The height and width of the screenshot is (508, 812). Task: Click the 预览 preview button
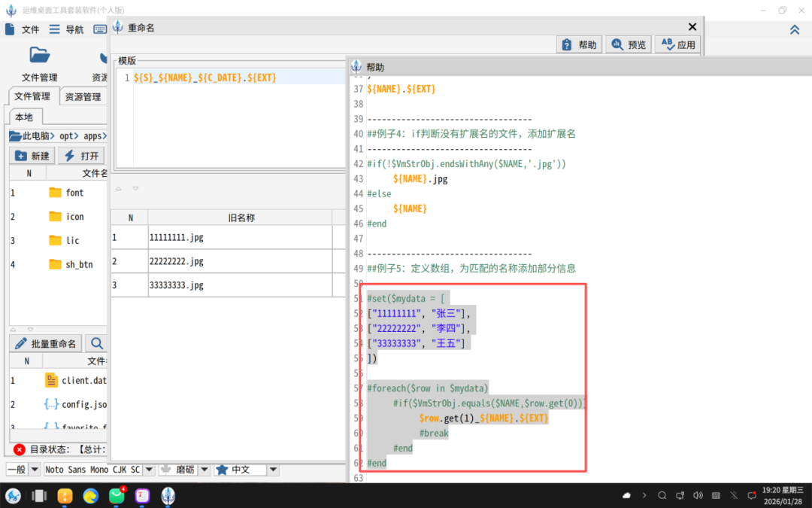[629, 45]
